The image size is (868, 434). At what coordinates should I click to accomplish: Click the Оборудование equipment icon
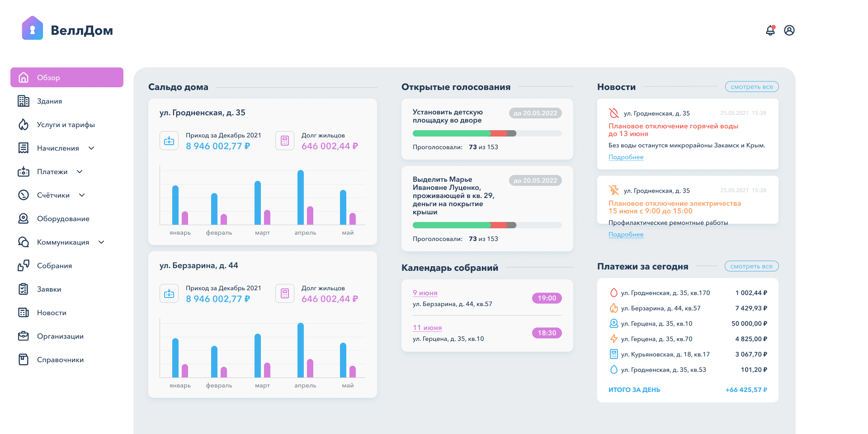pyautogui.click(x=24, y=218)
